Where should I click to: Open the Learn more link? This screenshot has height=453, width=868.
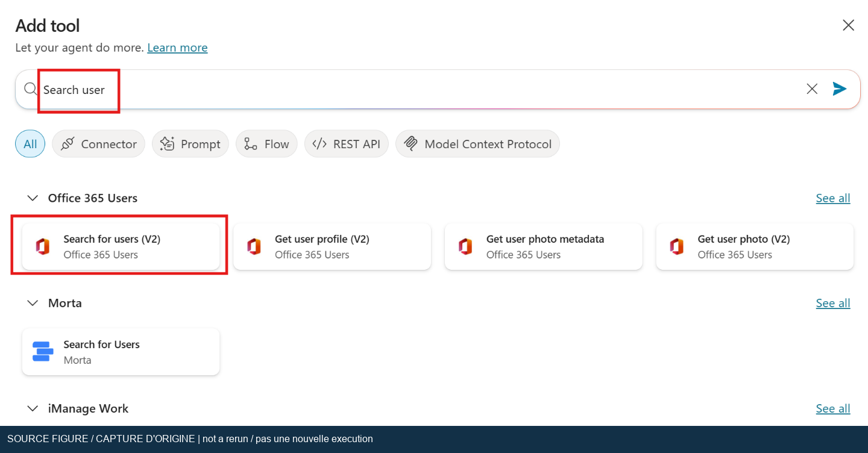(x=177, y=48)
